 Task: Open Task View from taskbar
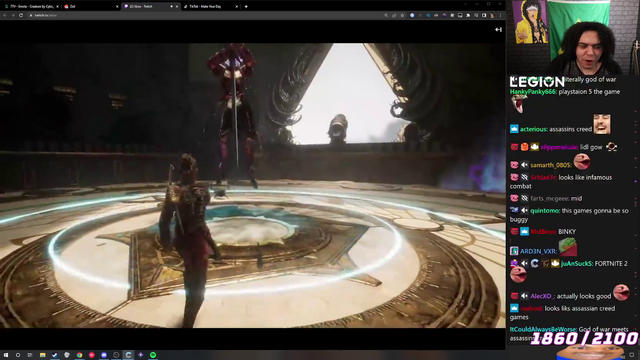30,355
